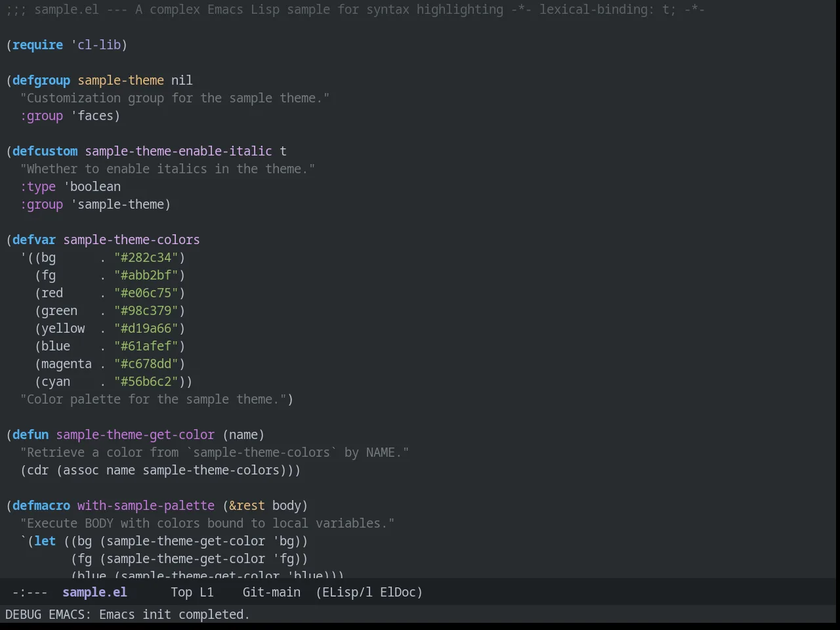This screenshot has height=630, width=840.
Task: Click the "Customization group for the sample theme." docstring
Action: [175, 98]
